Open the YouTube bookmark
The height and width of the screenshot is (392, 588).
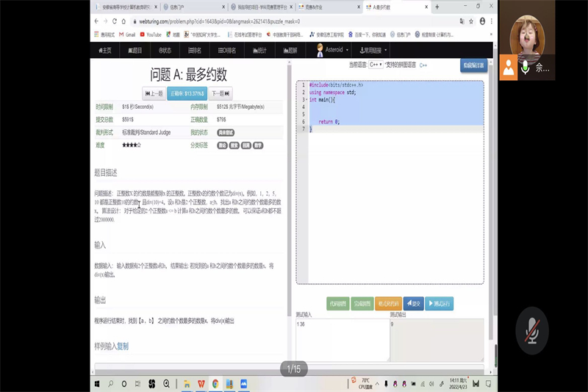(151, 35)
